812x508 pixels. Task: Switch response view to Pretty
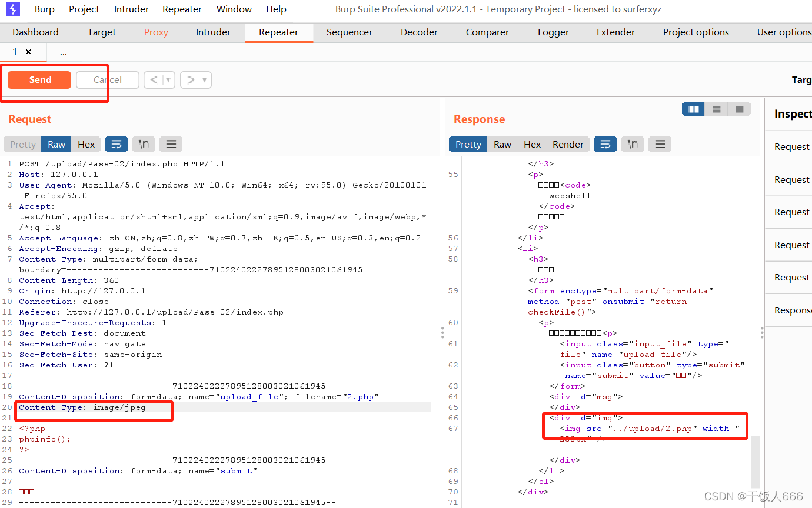(x=468, y=144)
